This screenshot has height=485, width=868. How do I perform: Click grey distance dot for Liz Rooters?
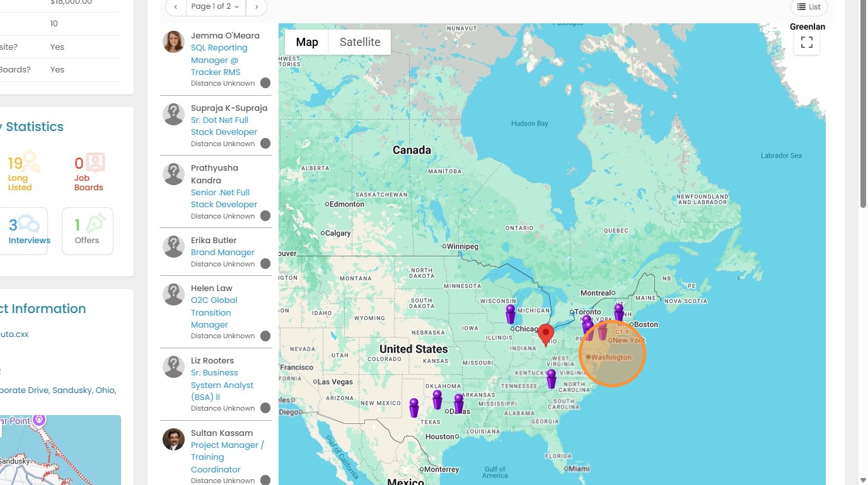pyautogui.click(x=265, y=408)
